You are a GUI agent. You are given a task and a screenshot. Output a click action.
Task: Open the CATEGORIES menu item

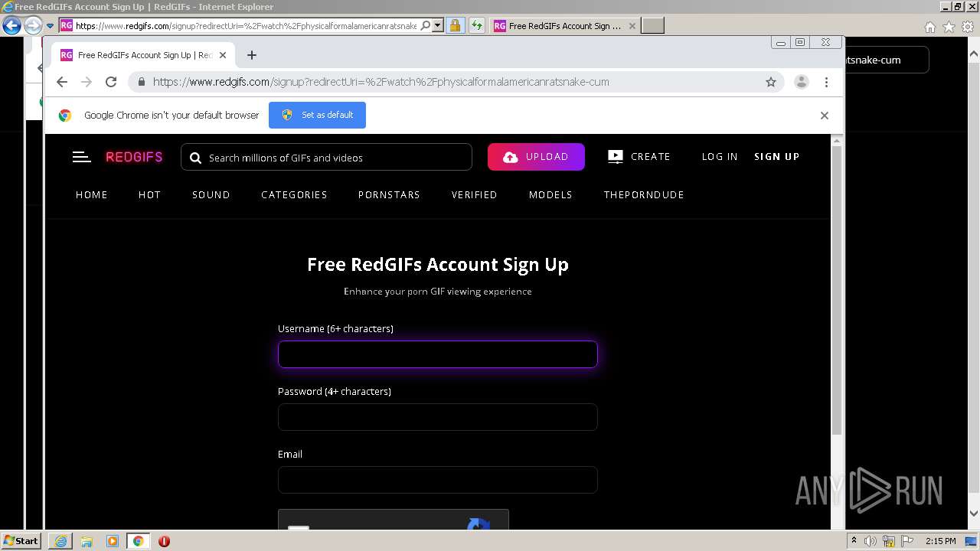[x=294, y=195]
